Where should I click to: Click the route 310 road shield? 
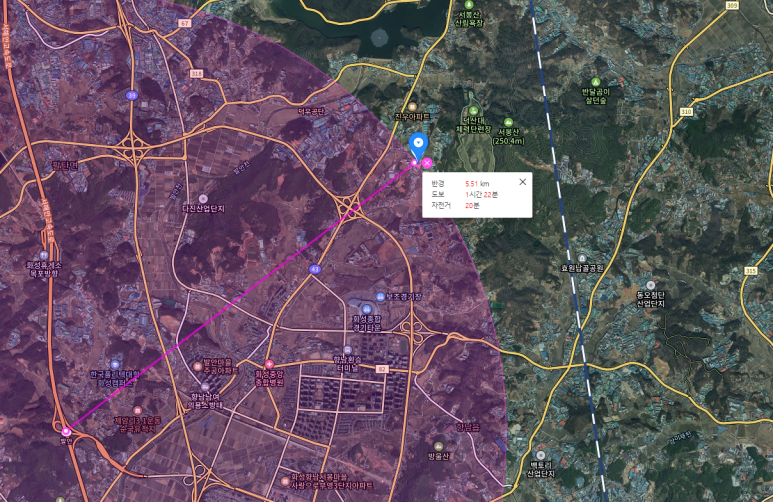(686, 112)
